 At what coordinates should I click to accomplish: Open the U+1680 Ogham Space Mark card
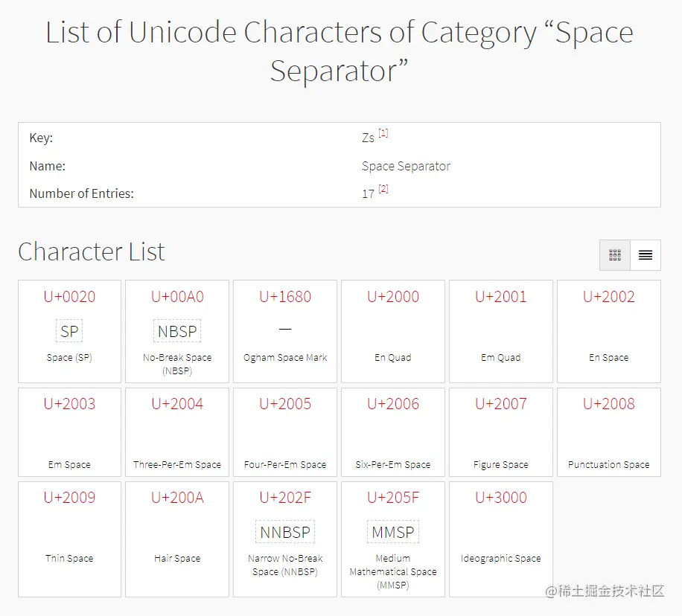285,331
